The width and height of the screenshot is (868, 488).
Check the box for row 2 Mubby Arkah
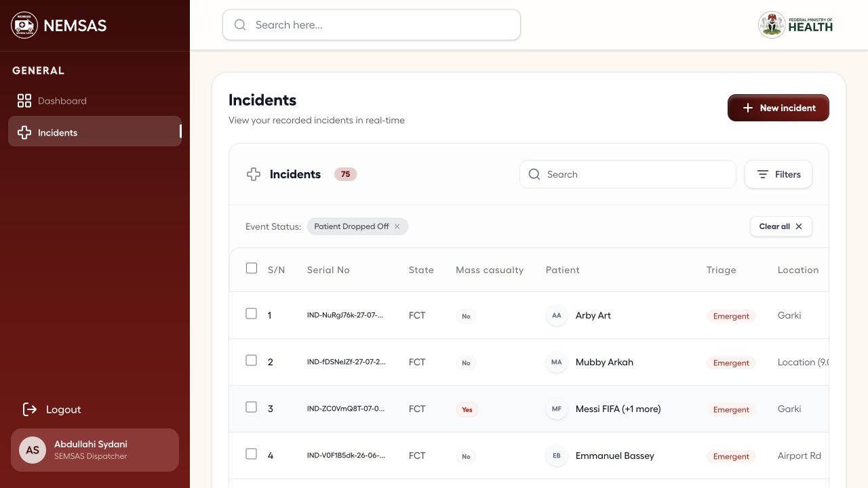click(252, 361)
